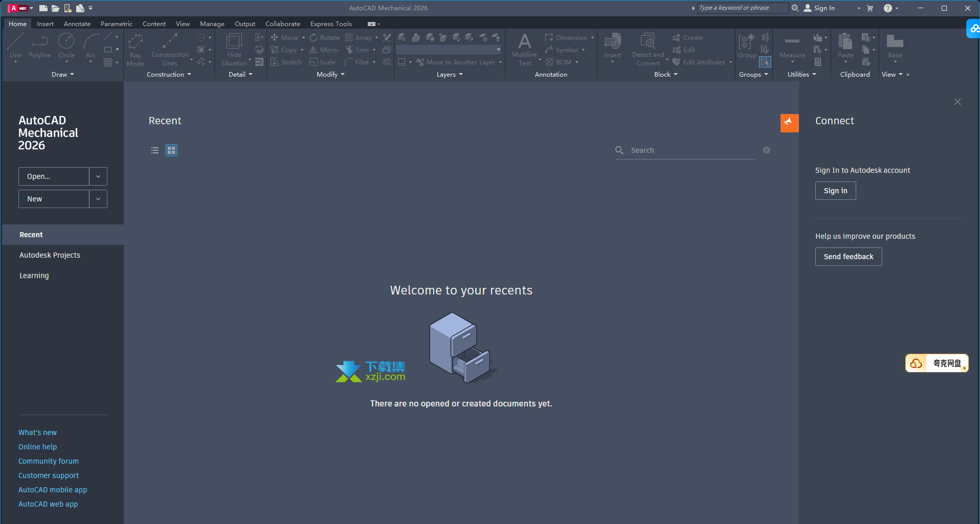Viewport: 980px width, 524px height.
Task: Expand the Modify panel
Action: (x=330, y=74)
